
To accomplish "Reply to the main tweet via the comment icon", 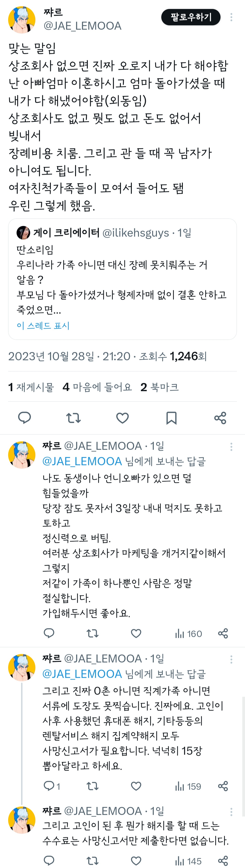I will point(24,418).
